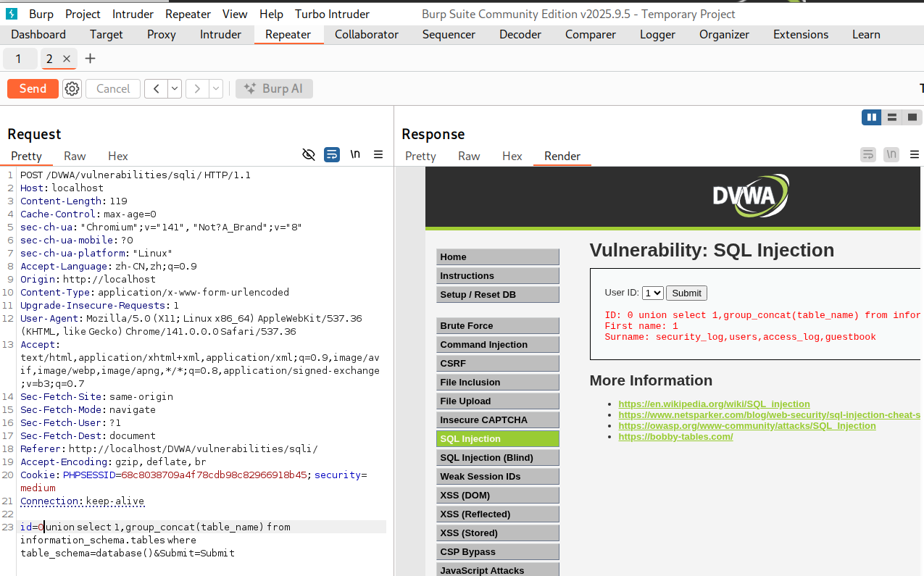Switch to the Dashboard tab
The width and height of the screenshot is (924, 576).
coord(38,34)
